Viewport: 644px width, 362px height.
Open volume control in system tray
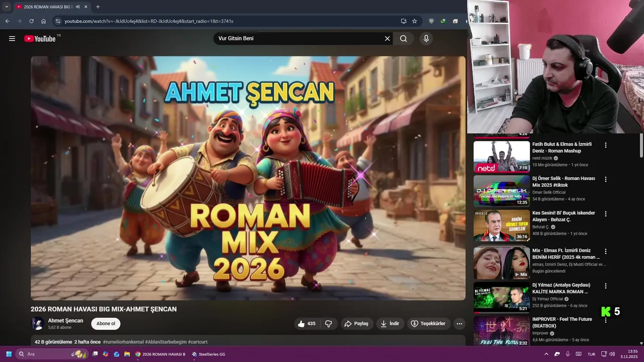click(x=612, y=354)
